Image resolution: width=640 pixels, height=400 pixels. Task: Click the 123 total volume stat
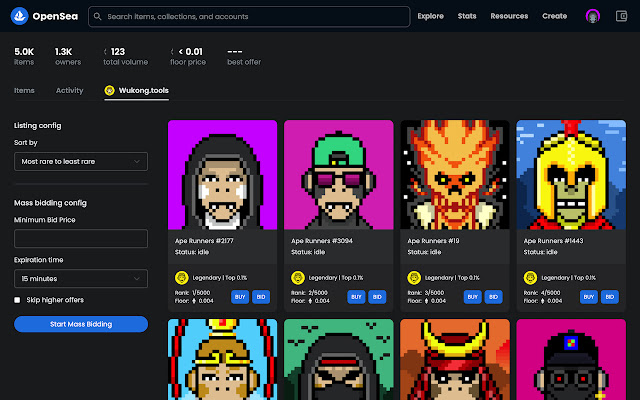tap(125, 56)
